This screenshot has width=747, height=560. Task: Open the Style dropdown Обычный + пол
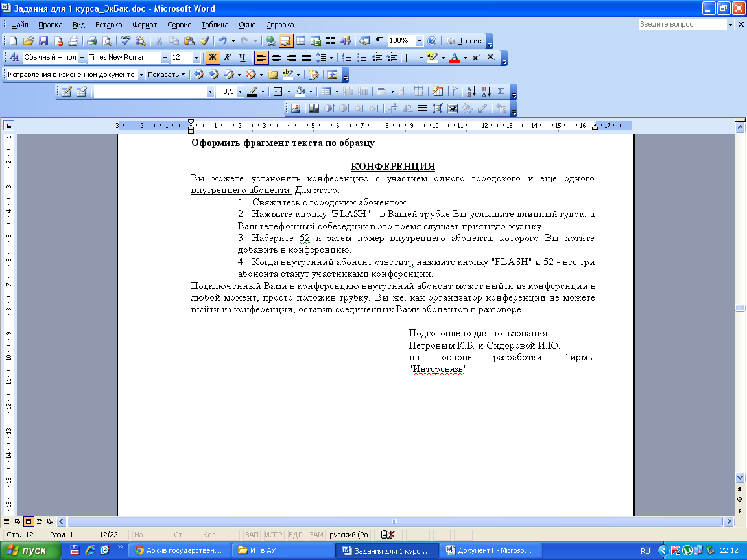click(x=82, y=58)
